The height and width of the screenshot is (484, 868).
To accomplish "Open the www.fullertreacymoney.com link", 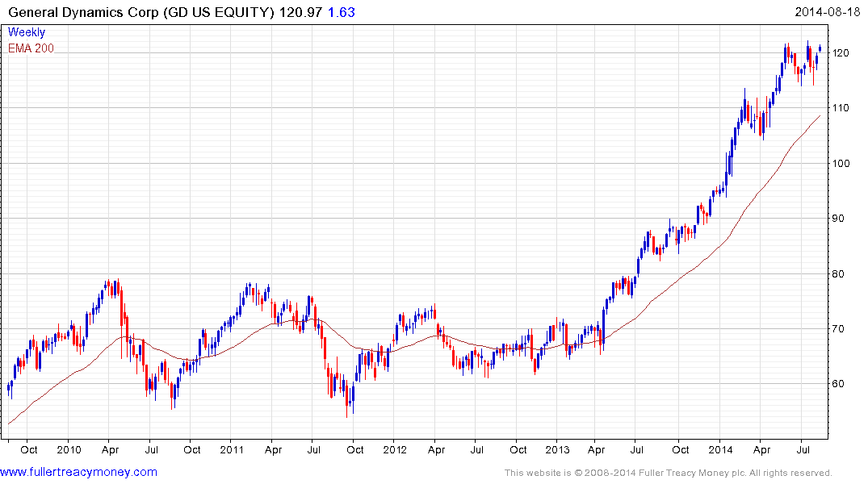I will click(78, 472).
